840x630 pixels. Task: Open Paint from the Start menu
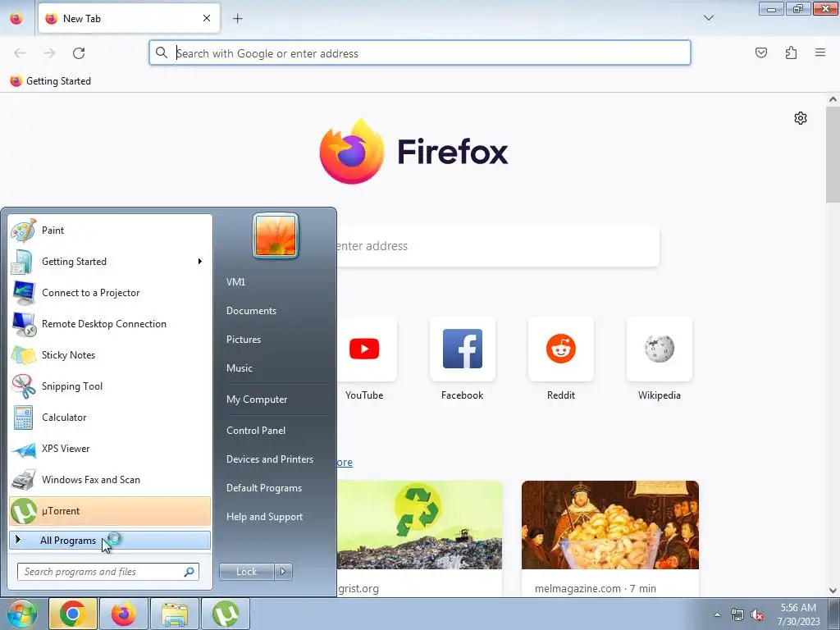coord(110,231)
